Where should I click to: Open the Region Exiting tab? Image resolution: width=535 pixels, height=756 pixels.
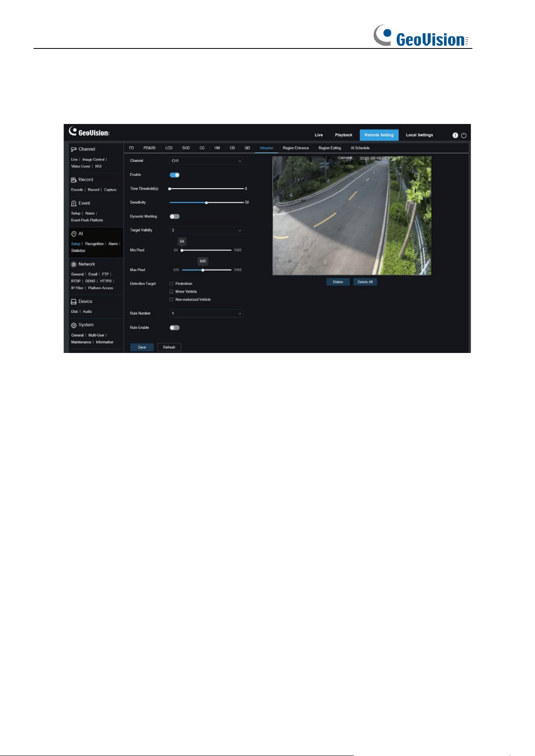pyautogui.click(x=330, y=148)
